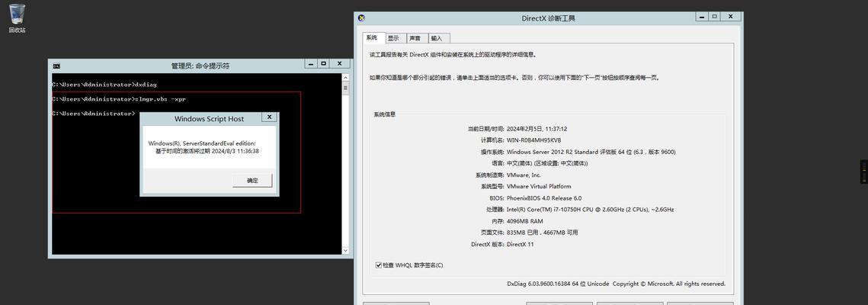The height and width of the screenshot is (305, 868).
Task: Click the Command Prompt scrollbar thumb
Action: (346, 88)
